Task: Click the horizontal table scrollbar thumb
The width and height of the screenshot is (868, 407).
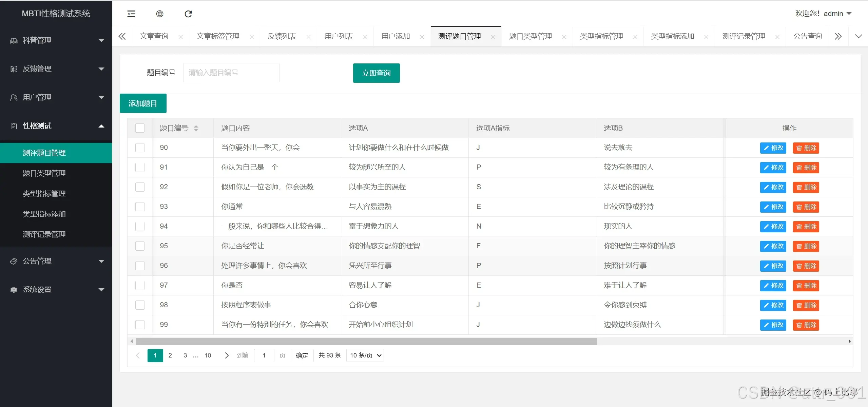Action: (366, 342)
